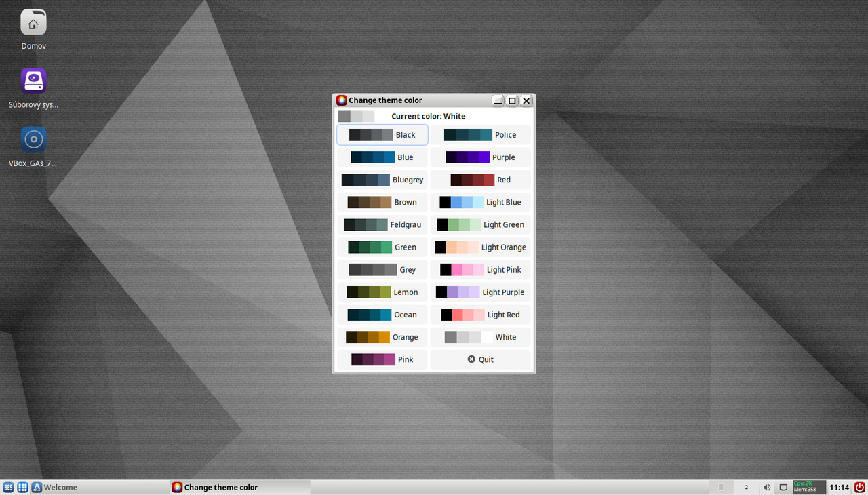Select the Blue theme color

382,157
